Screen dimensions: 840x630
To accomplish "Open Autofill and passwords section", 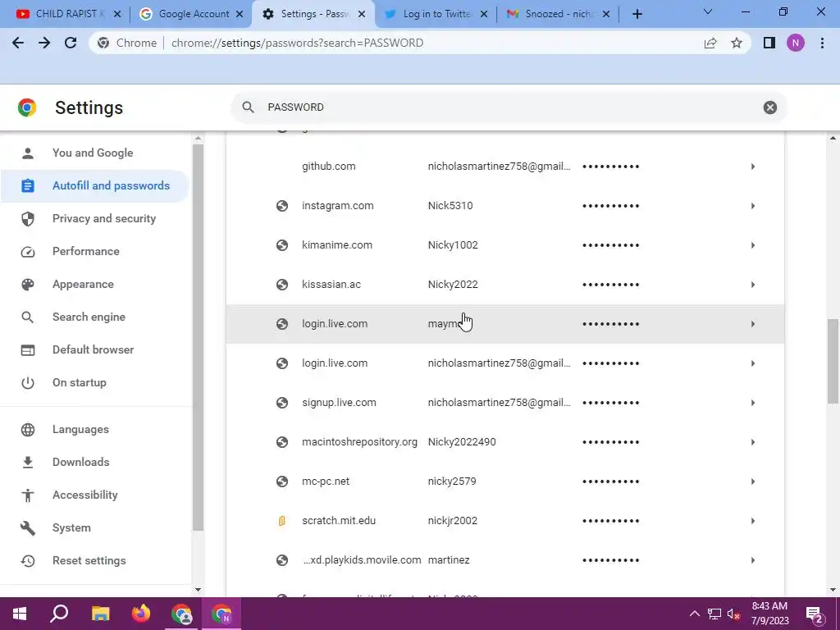I will coord(94,186).
